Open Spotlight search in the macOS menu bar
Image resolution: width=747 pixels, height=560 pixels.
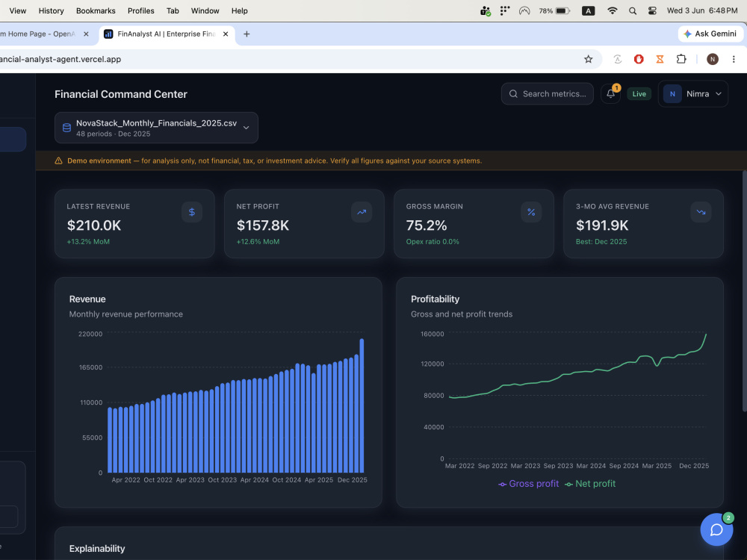(x=633, y=10)
